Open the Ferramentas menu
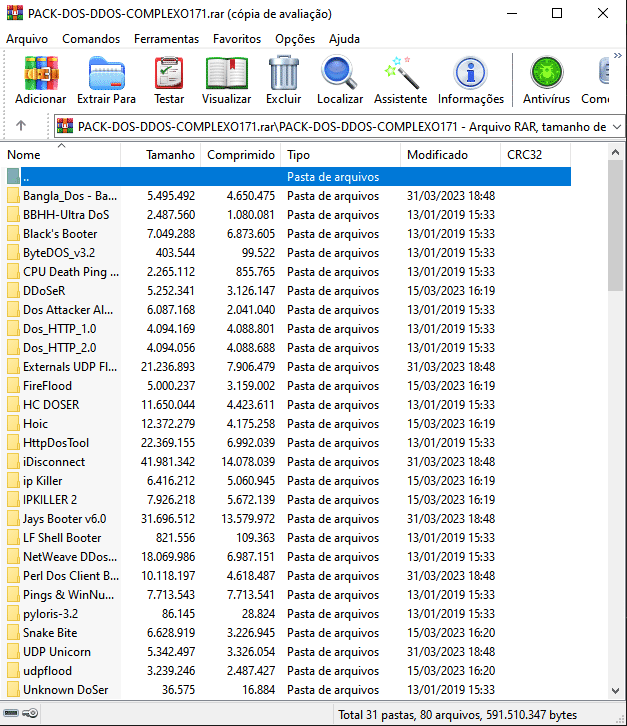This screenshot has height=726, width=627. tap(166, 39)
